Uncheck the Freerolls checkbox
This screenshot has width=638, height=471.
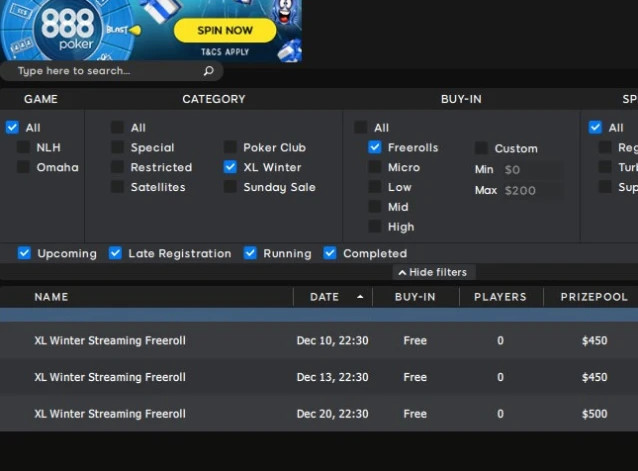coord(374,147)
